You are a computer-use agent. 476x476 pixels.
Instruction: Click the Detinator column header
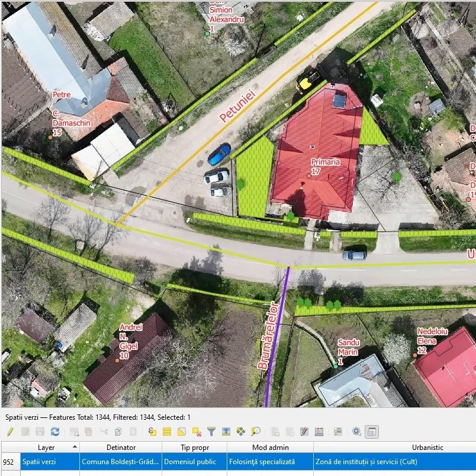point(121,448)
